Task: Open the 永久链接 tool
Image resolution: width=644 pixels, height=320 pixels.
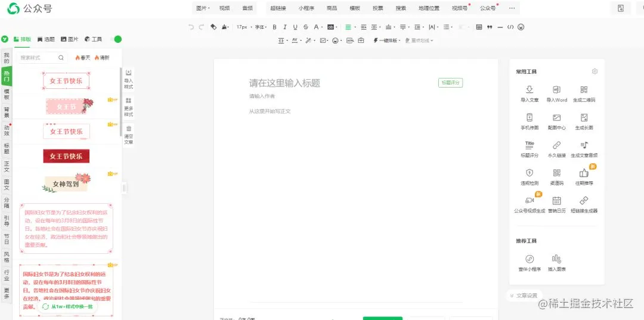Action: point(556,150)
